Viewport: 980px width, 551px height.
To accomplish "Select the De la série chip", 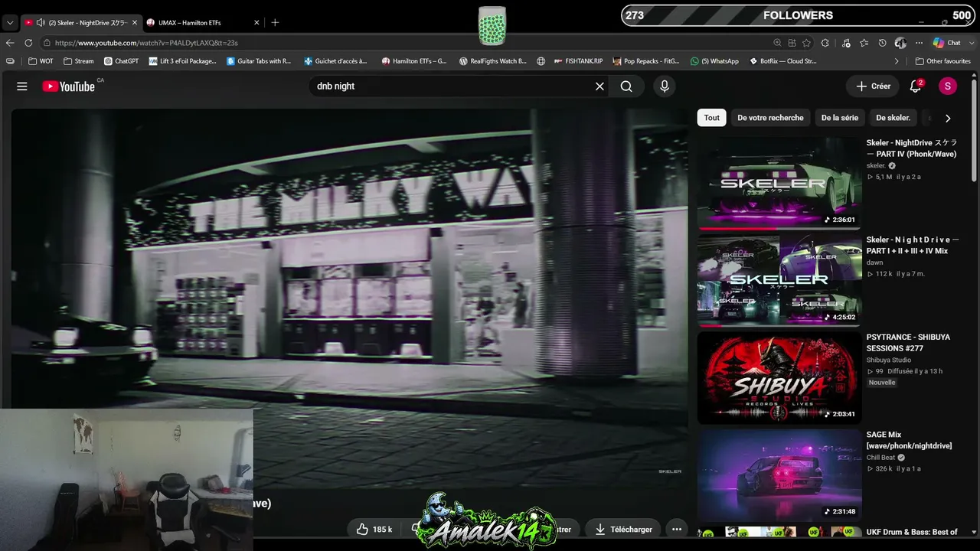I will [840, 118].
